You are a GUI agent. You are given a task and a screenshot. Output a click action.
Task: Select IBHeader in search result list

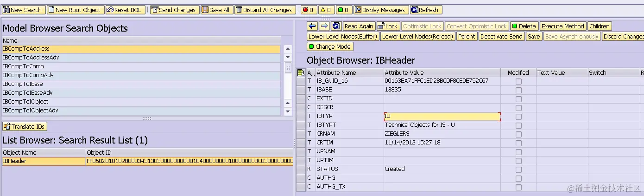click(44, 161)
